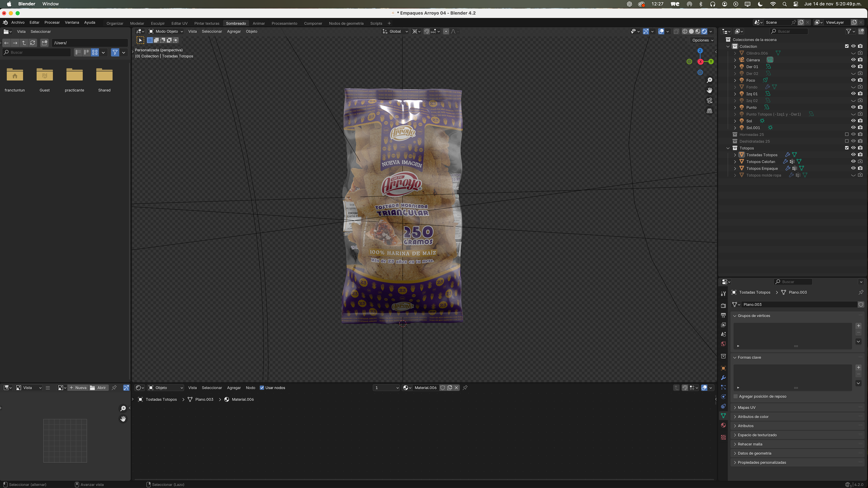Hide Cámara object eye icon
Image resolution: width=868 pixels, height=488 pixels.
[x=853, y=60]
